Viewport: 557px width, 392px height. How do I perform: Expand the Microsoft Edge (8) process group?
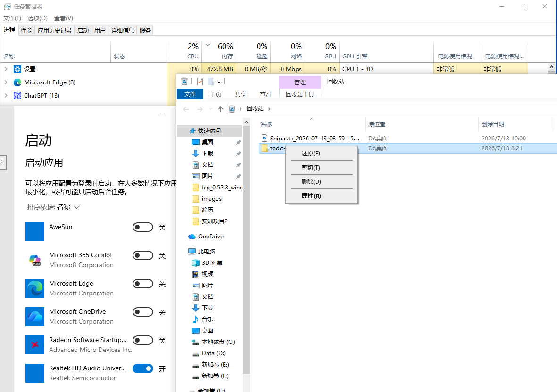(6, 82)
